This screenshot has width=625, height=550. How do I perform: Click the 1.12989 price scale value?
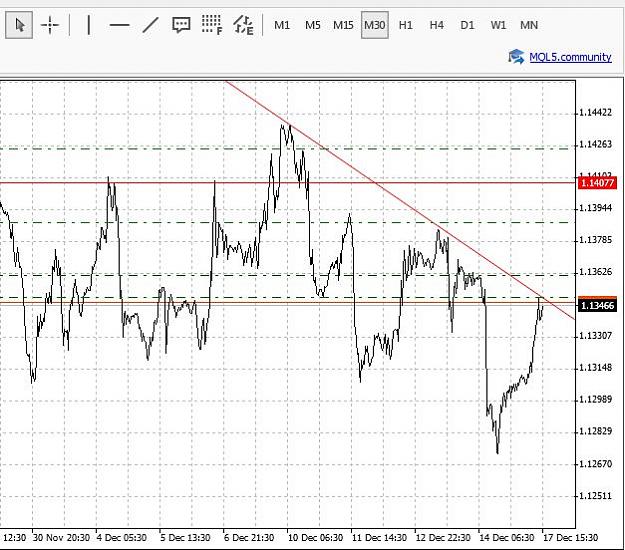(596, 399)
